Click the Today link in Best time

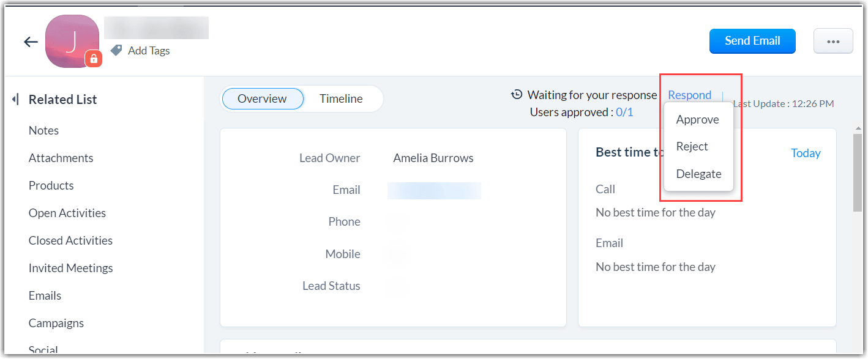(806, 153)
